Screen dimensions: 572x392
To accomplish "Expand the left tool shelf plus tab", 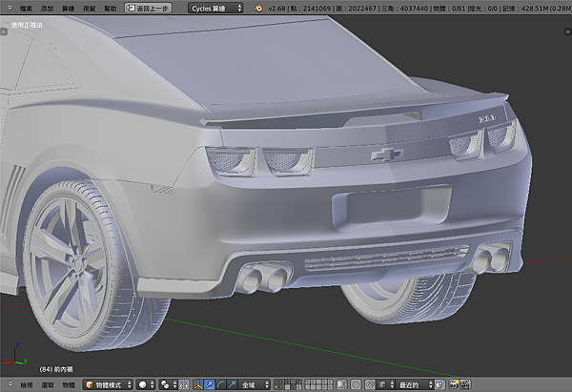I will tap(3, 31).
